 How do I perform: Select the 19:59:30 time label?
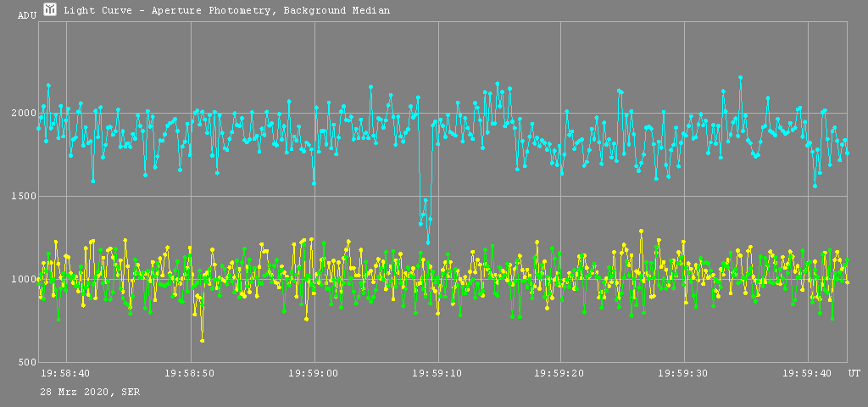pos(684,373)
